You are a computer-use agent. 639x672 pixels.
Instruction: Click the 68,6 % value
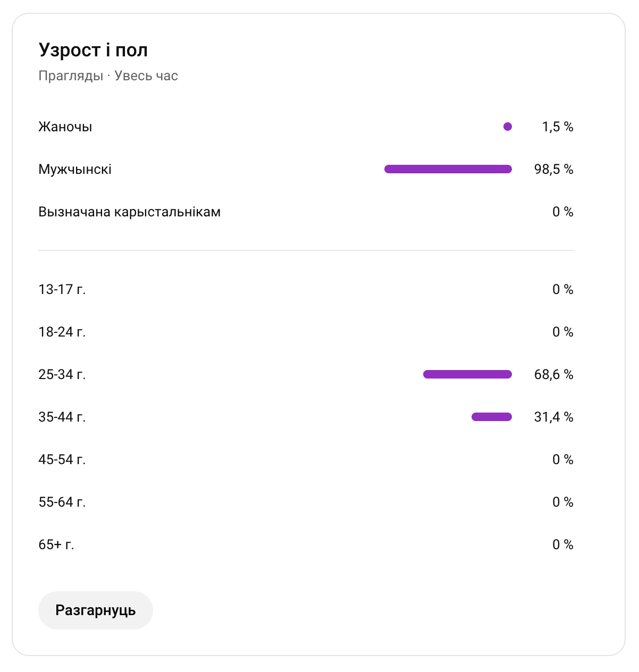point(554,375)
